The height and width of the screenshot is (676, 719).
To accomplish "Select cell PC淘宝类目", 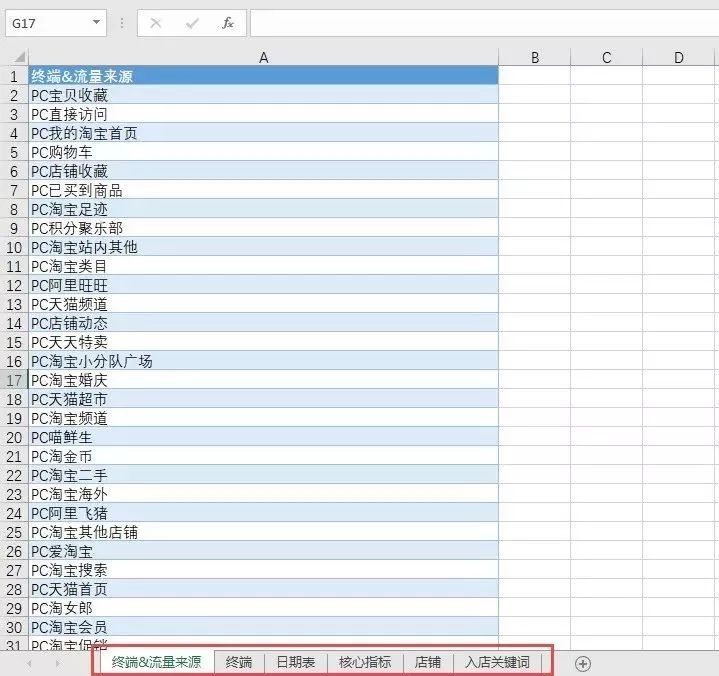I will (x=263, y=266).
